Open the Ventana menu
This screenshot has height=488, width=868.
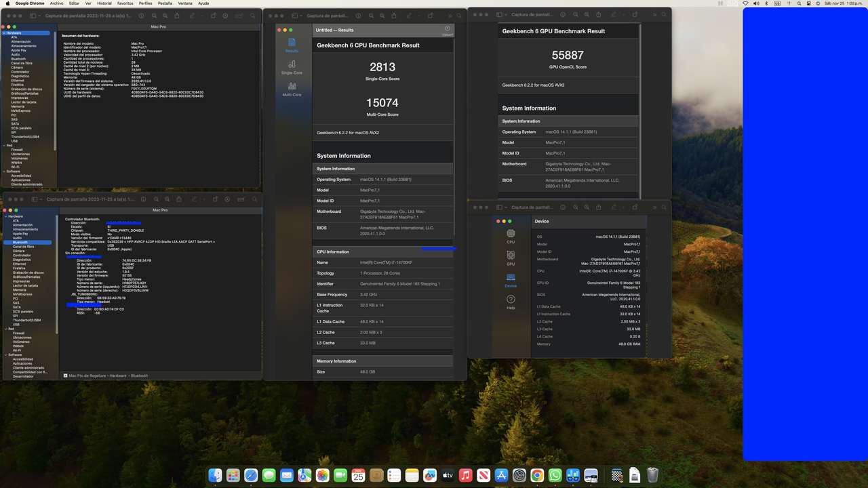pos(185,3)
